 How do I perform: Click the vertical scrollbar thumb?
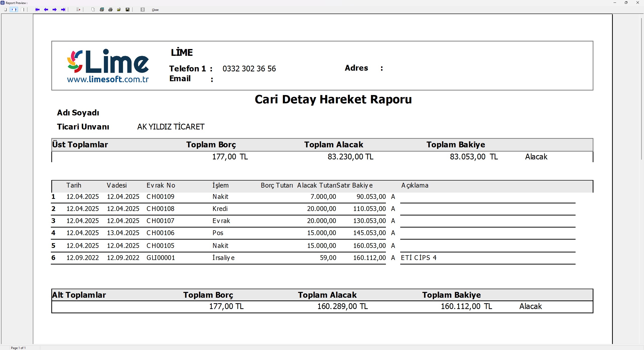pos(642,89)
